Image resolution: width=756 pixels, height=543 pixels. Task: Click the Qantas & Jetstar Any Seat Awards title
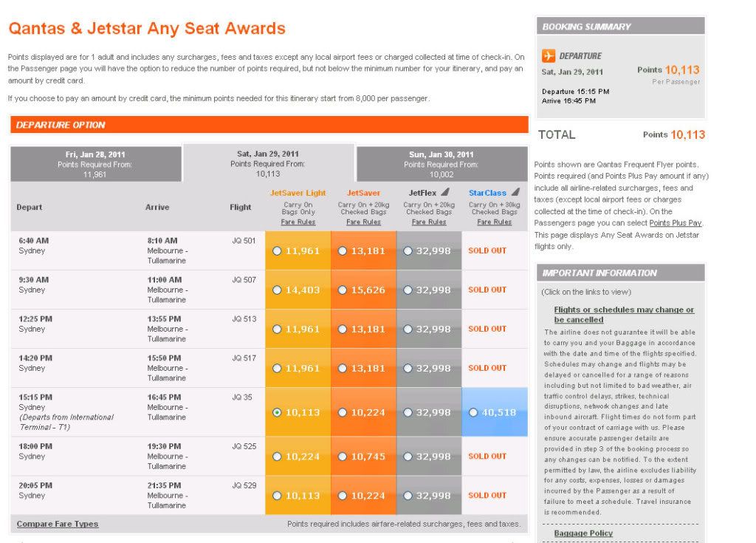(x=147, y=29)
